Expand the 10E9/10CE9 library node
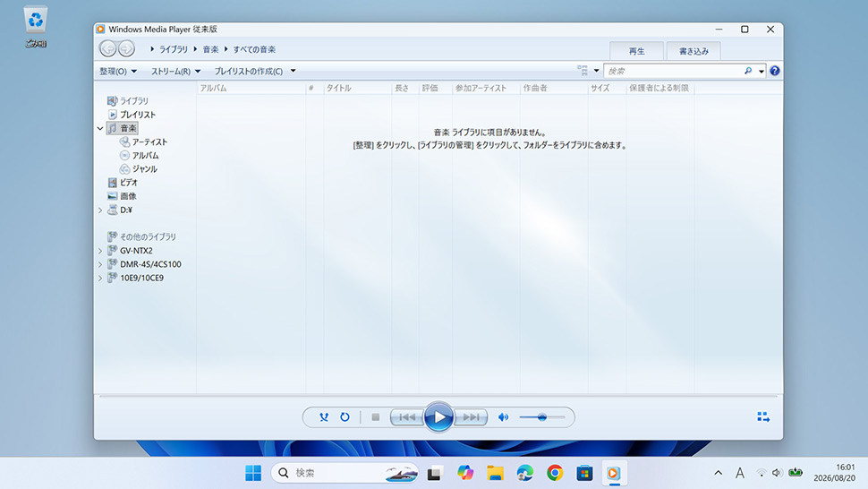This screenshot has width=868, height=489. click(x=100, y=278)
